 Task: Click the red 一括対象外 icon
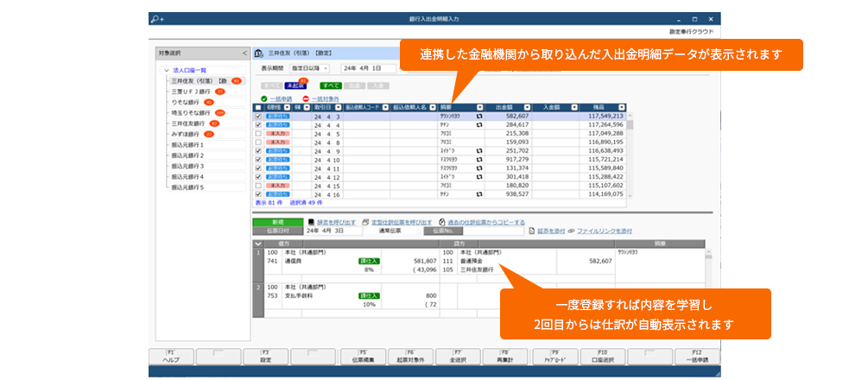pos(306,98)
